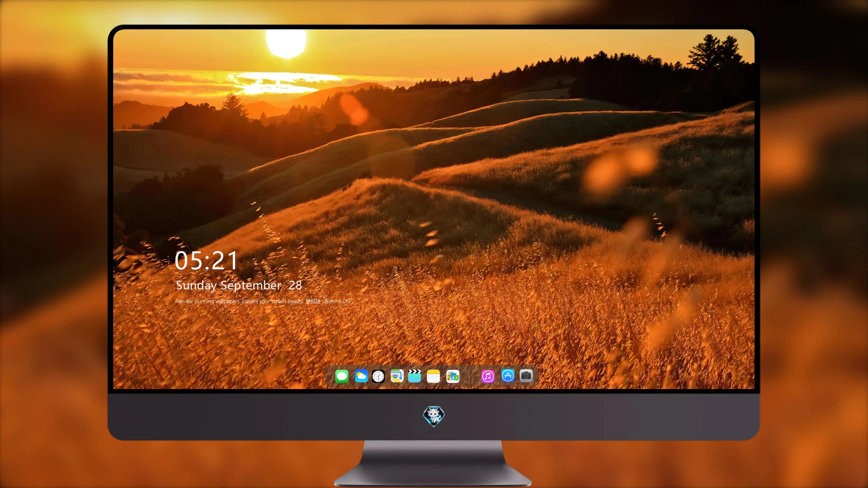Click the 05:21 clock display

pos(206,261)
